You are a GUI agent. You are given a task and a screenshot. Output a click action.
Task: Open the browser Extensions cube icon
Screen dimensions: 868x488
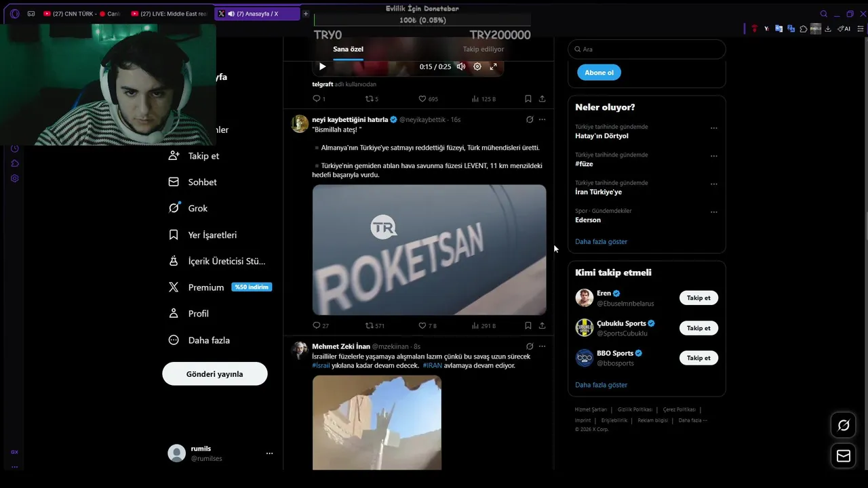804,28
